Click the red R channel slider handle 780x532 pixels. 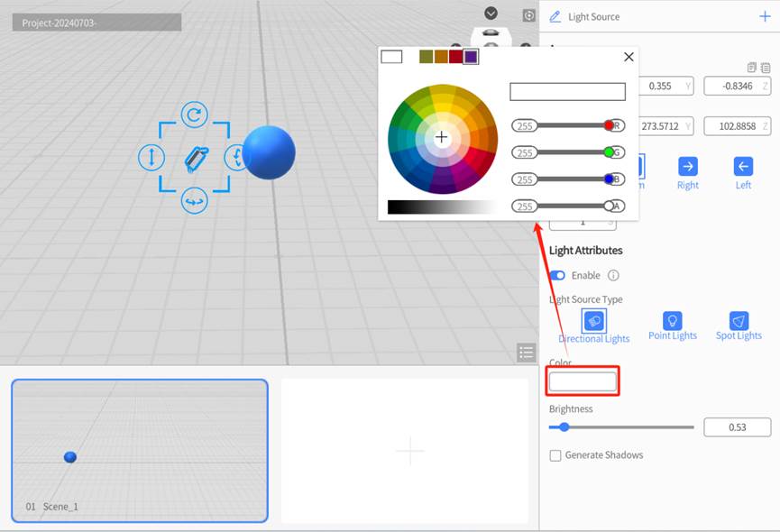point(609,124)
